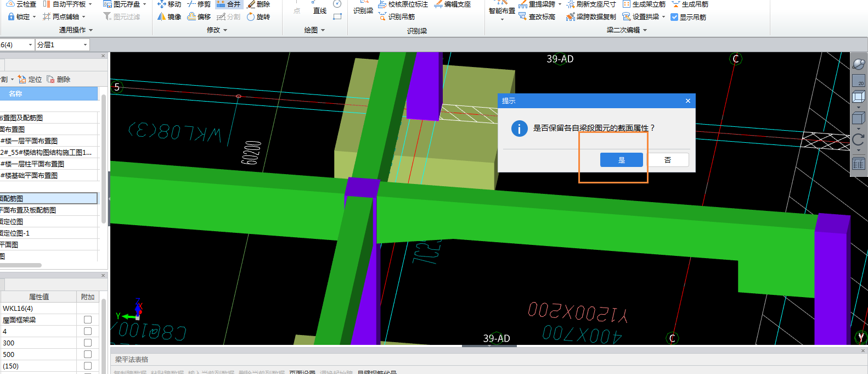The width and height of the screenshot is (868, 374).
Task: Click 是 to keep section properties
Action: (x=622, y=160)
